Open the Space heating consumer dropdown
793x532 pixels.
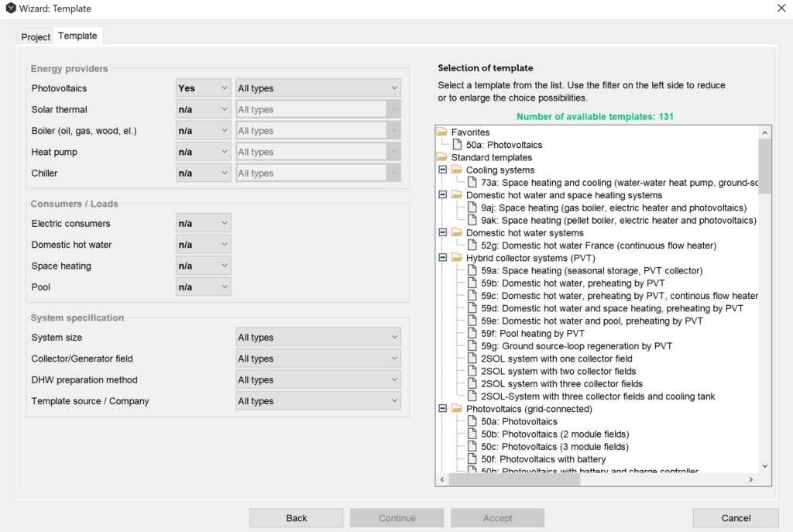click(204, 266)
